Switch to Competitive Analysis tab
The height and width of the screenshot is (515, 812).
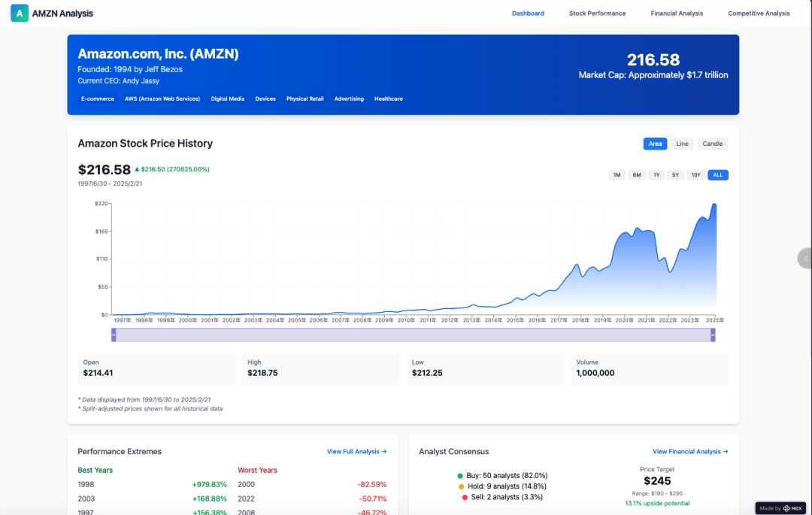point(759,14)
